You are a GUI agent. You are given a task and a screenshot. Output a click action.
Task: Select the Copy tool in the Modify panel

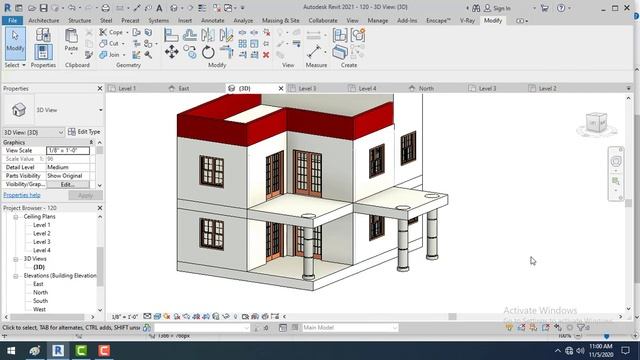click(x=190, y=52)
